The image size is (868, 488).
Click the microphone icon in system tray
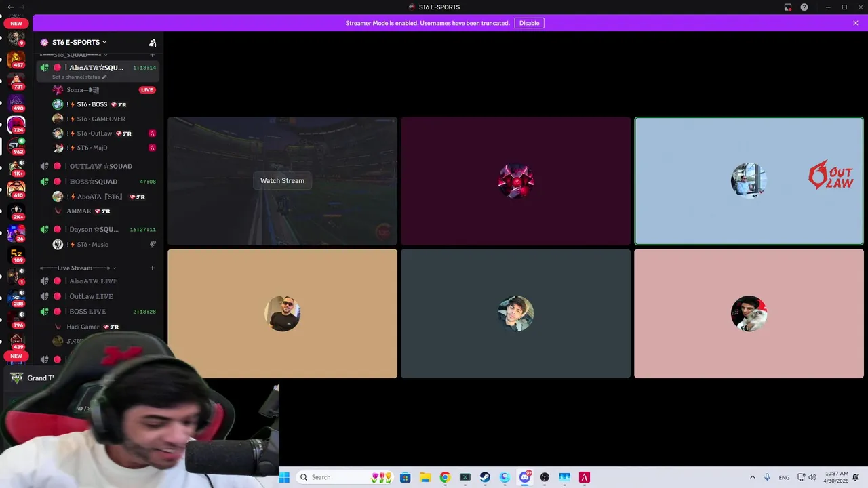(768, 477)
